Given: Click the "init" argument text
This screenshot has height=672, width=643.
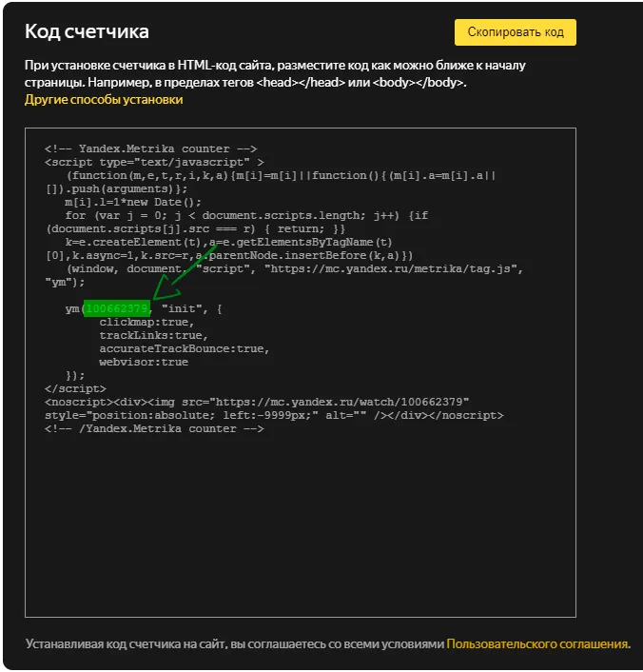Looking at the screenshot, I should [182, 308].
